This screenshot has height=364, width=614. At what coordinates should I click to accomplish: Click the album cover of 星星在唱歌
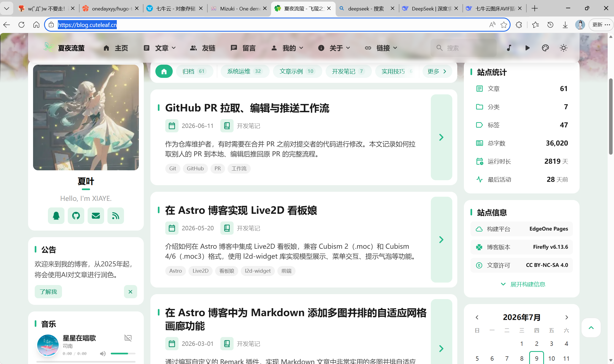click(x=48, y=345)
